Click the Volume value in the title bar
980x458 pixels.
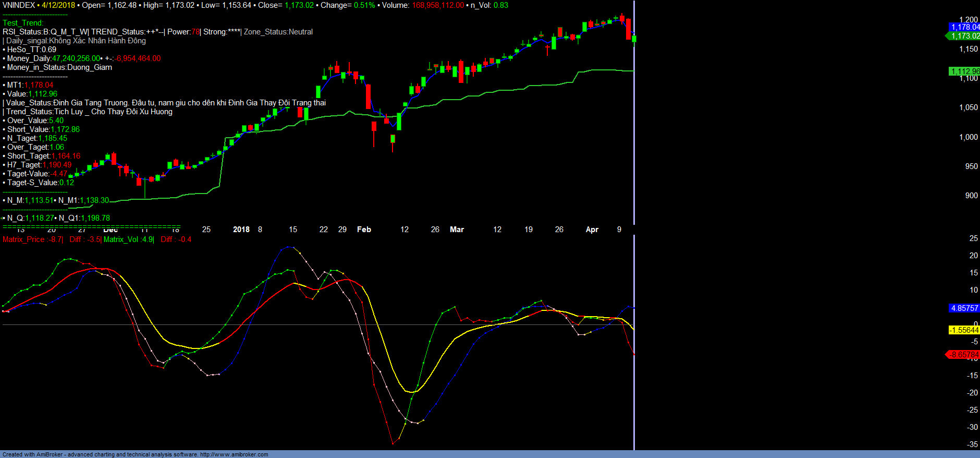point(438,5)
